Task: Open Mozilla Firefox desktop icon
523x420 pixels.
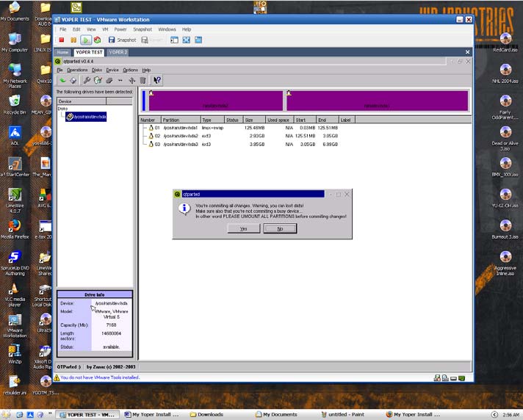Action: pyautogui.click(x=15, y=229)
